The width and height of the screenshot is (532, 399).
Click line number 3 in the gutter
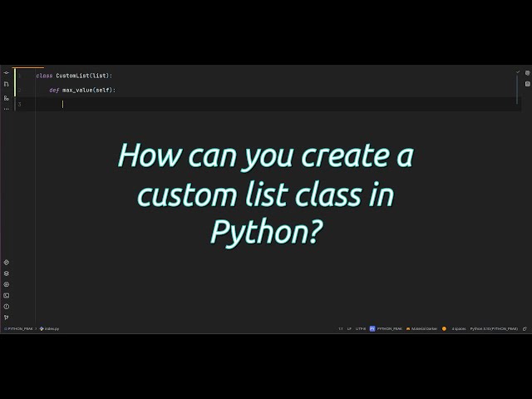pyautogui.click(x=19, y=104)
